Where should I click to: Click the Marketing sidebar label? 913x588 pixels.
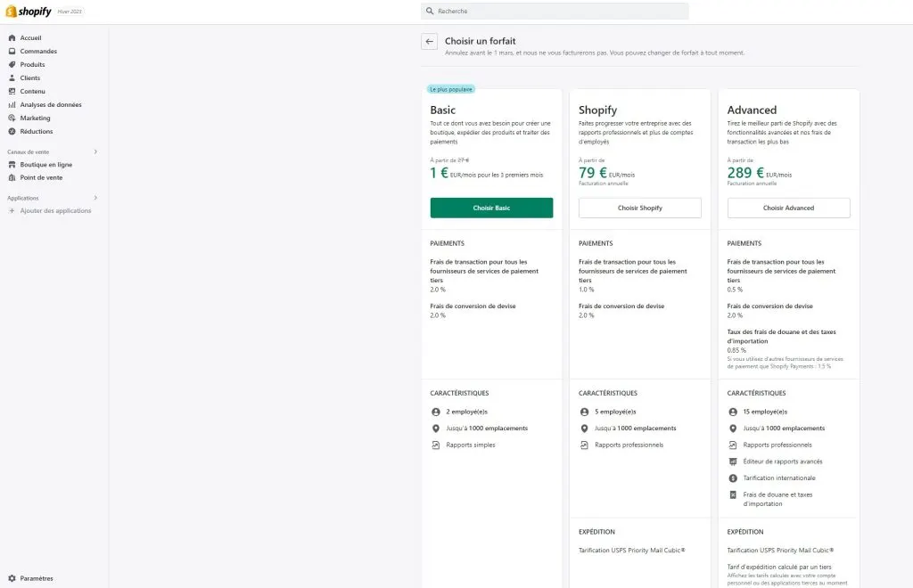click(x=35, y=118)
